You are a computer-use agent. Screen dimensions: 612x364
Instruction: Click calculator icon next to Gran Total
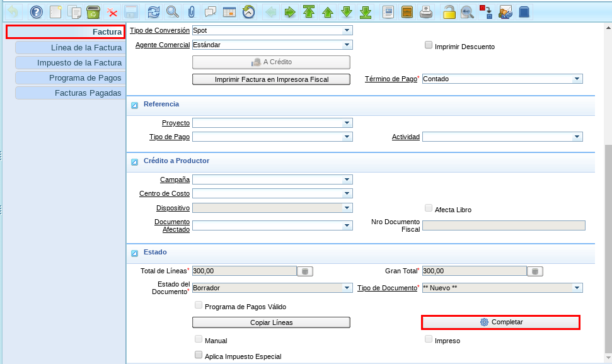(x=535, y=271)
